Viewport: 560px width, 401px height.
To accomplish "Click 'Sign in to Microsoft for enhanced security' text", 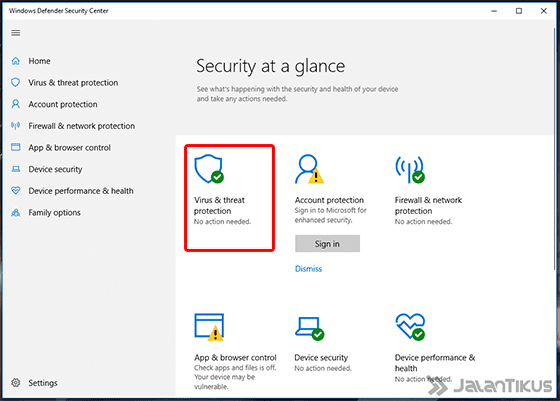I will 330,215.
